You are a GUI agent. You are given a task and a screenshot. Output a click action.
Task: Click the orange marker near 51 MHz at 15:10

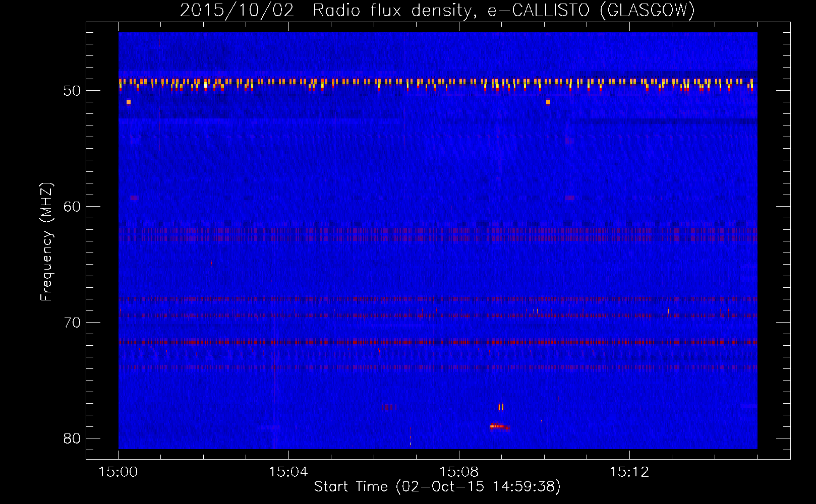tap(548, 102)
